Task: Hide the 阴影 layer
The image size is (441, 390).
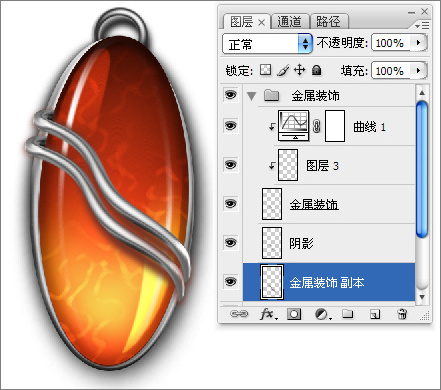Action: tap(230, 243)
